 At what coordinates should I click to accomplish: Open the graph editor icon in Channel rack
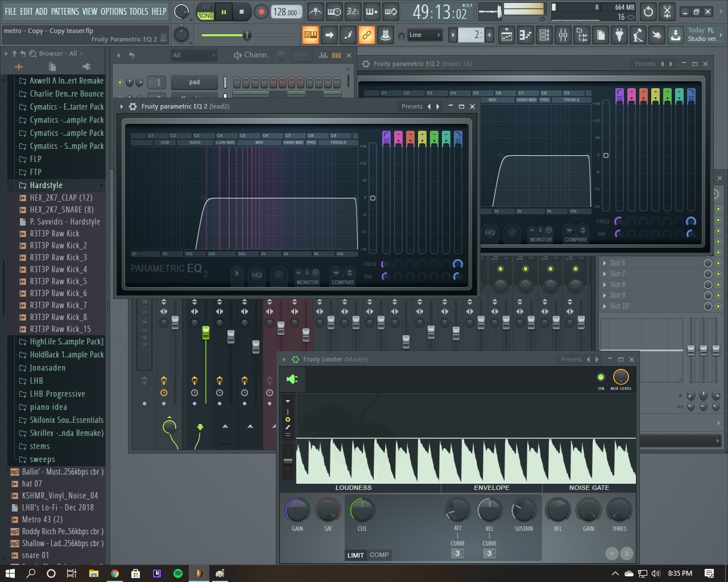(x=323, y=55)
